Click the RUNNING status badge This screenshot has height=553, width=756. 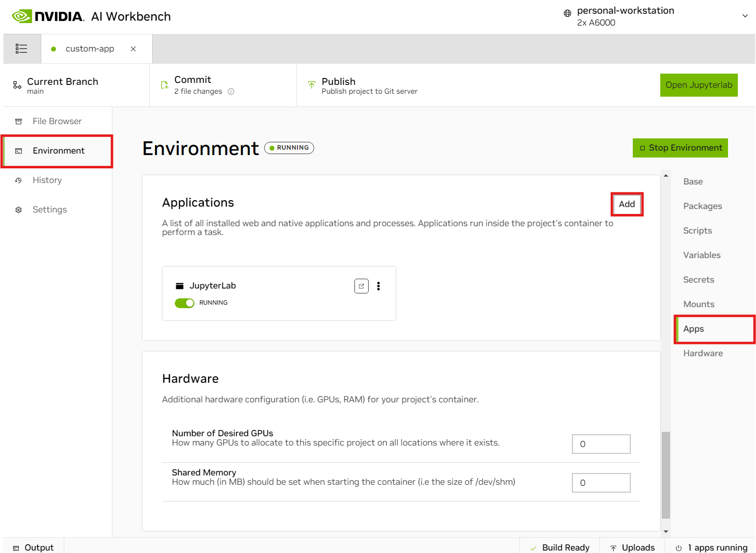pyautogui.click(x=289, y=148)
